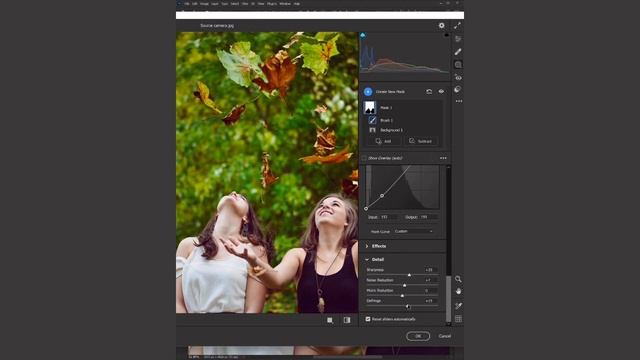
Task: Select the Brush 1 mask component icon
Action: click(372, 120)
